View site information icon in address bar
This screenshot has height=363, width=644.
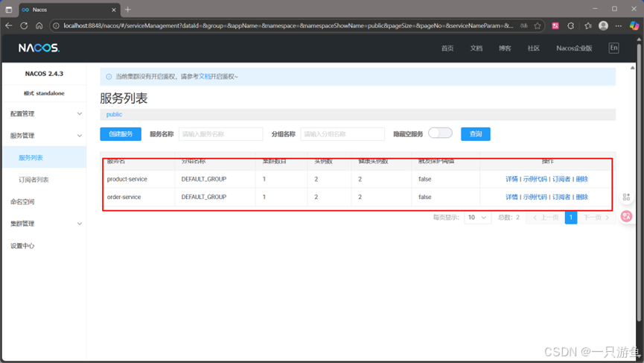point(57,25)
